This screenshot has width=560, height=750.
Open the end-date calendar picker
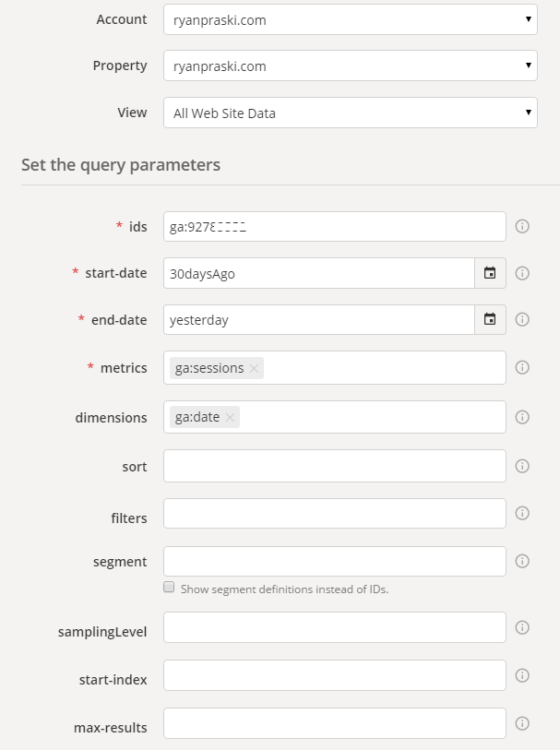(x=490, y=319)
